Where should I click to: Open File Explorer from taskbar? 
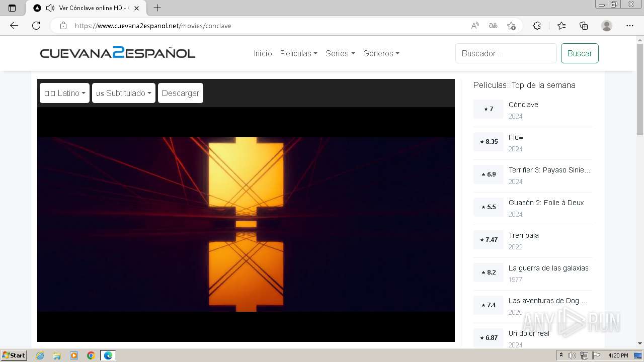(x=57, y=355)
